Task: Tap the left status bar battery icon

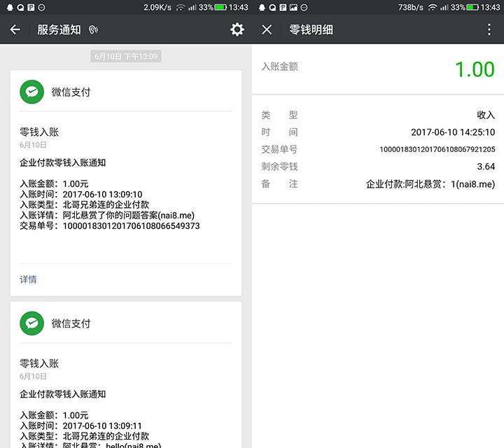Action: [220, 7]
